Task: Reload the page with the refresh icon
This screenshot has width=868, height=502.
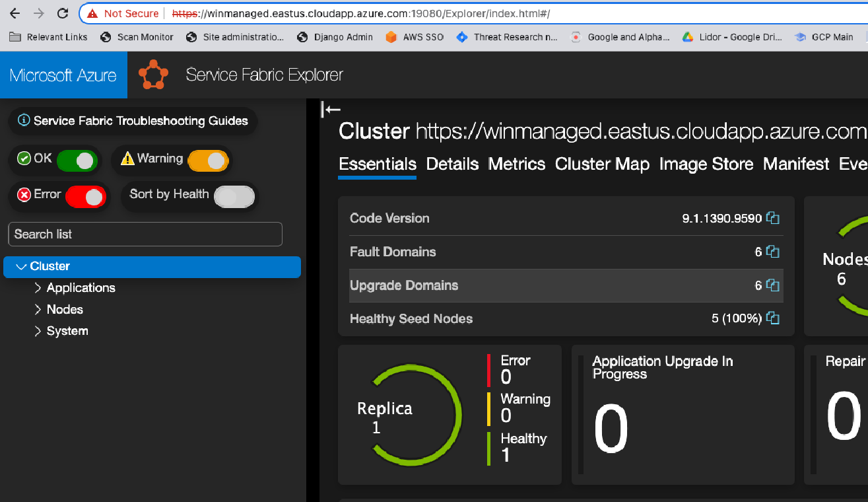Action: point(63,13)
